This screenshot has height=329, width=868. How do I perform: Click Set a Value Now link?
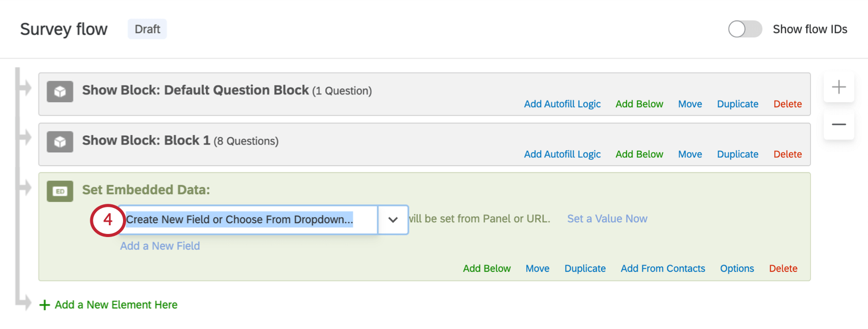click(607, 219)
